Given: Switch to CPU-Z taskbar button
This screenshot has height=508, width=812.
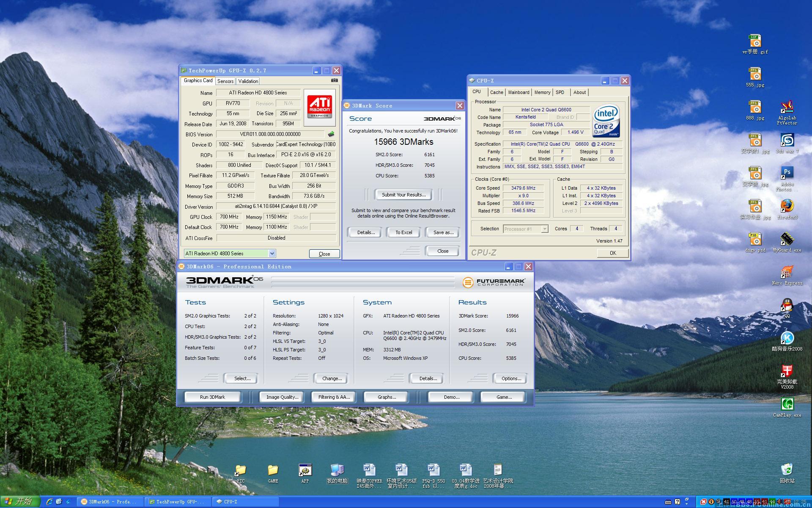Looking at the screenshot, I should (245, 502).
